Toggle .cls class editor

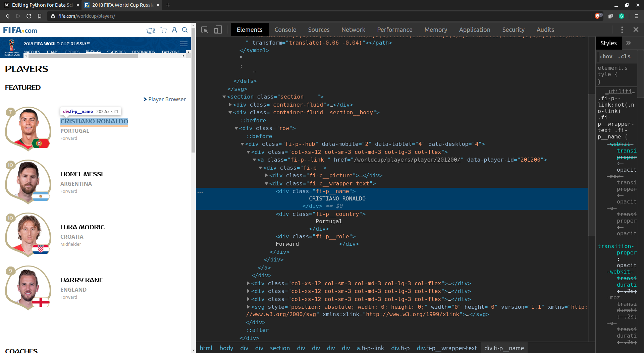(624, 57)
